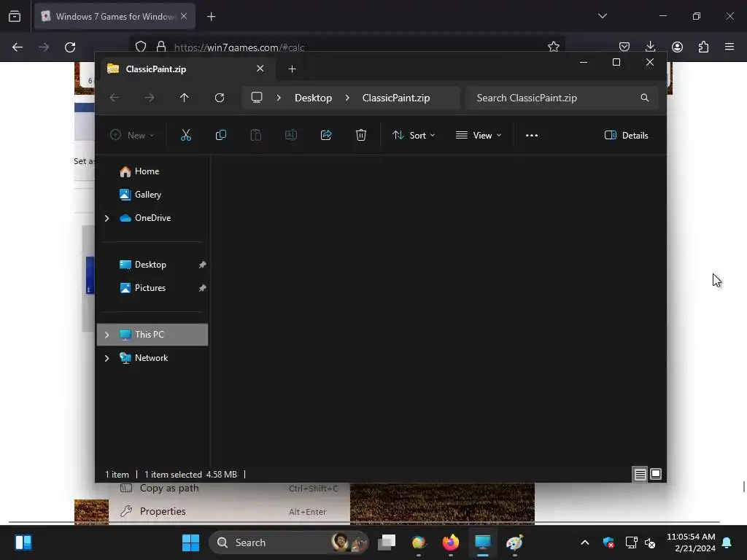The image size is (747, 560).
Task: Go back in Firefox browser
Action: (x=18, y=47)
